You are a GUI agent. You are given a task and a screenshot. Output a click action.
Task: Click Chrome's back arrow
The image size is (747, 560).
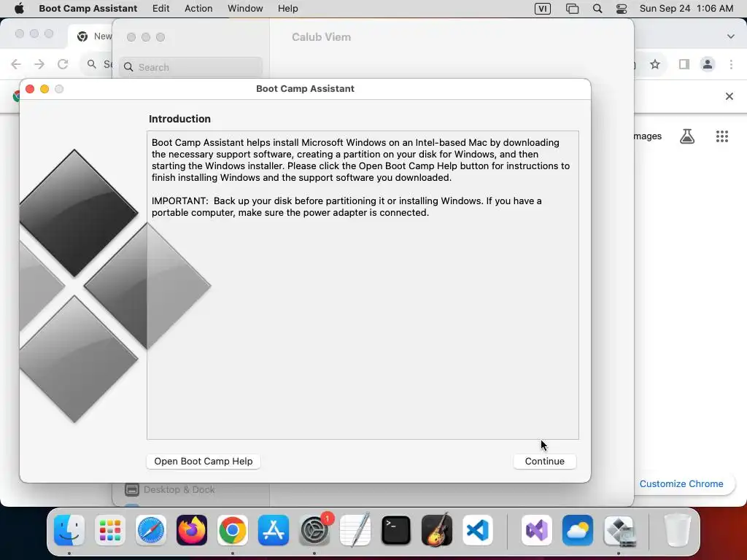click(16, 64)
